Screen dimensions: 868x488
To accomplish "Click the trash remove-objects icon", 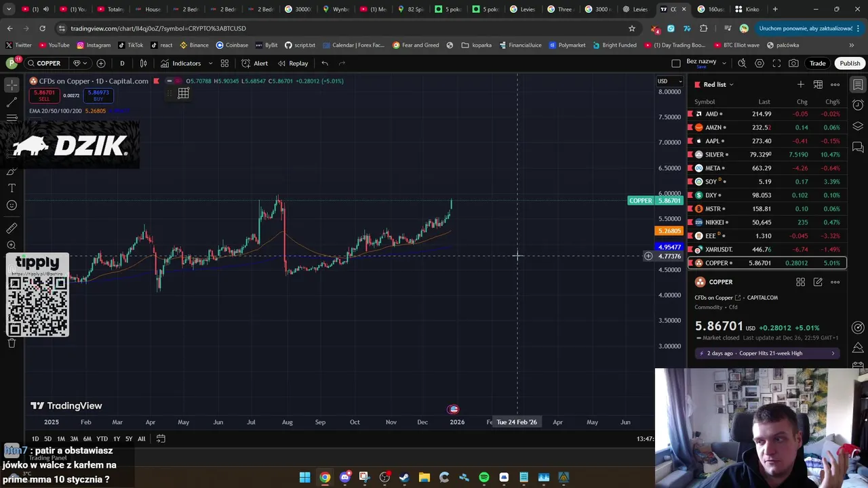I will pyautogui.click(x=12, y=343).
